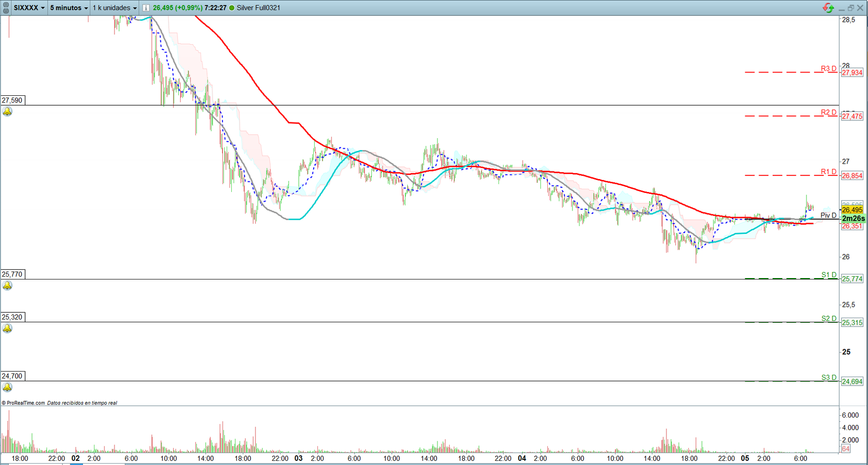Restore the chart window size
868x465 pixels.
click(x=851, y=8)
